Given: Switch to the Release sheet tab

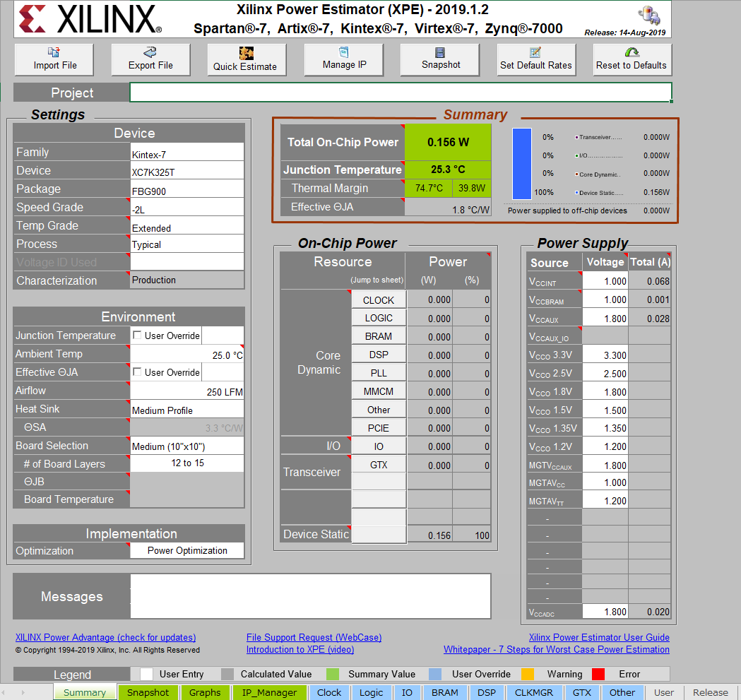Looking at the screenshot, I should pos(711,692).
